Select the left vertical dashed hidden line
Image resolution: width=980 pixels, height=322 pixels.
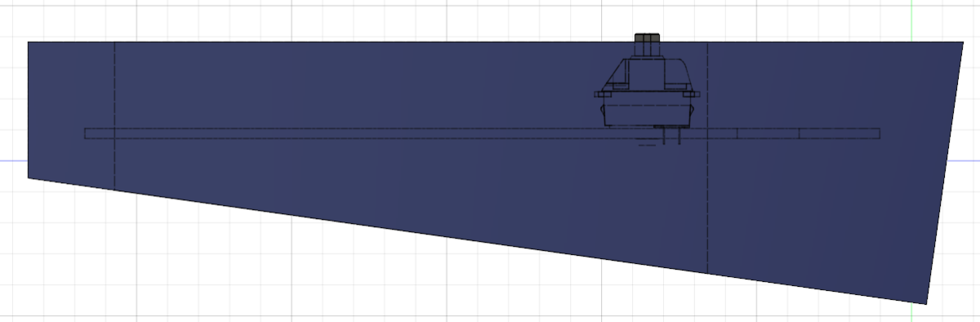(114, 114)
